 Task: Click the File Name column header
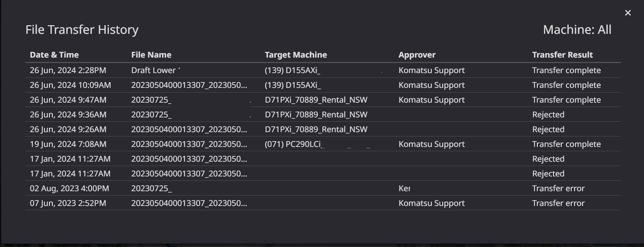(151, 55)
